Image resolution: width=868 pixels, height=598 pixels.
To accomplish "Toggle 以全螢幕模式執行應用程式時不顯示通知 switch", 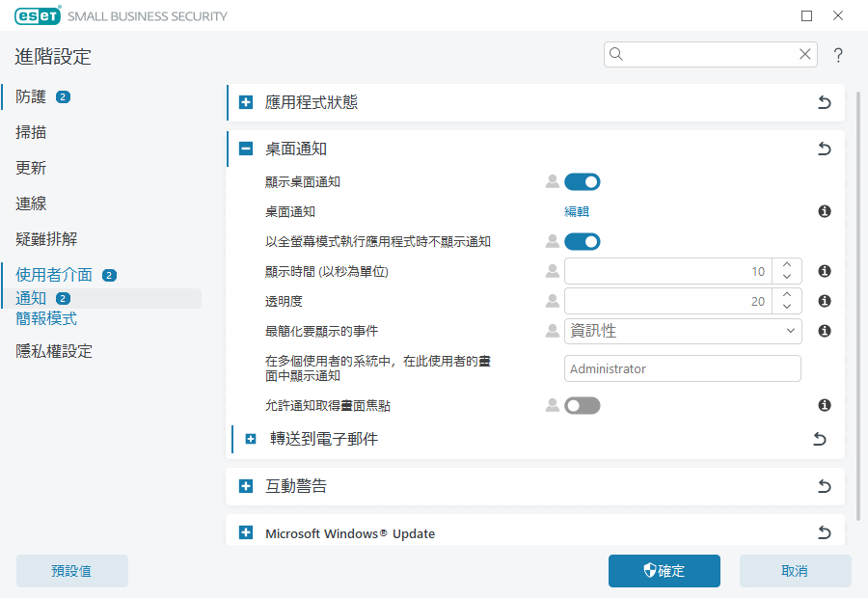I will [x=583, y=241].
